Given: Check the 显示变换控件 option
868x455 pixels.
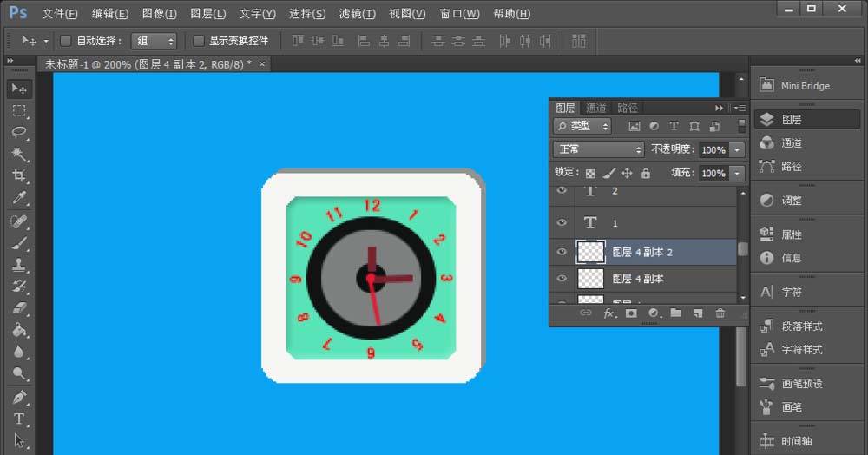Looking at the screenshot, I should [x=199, y=41].
